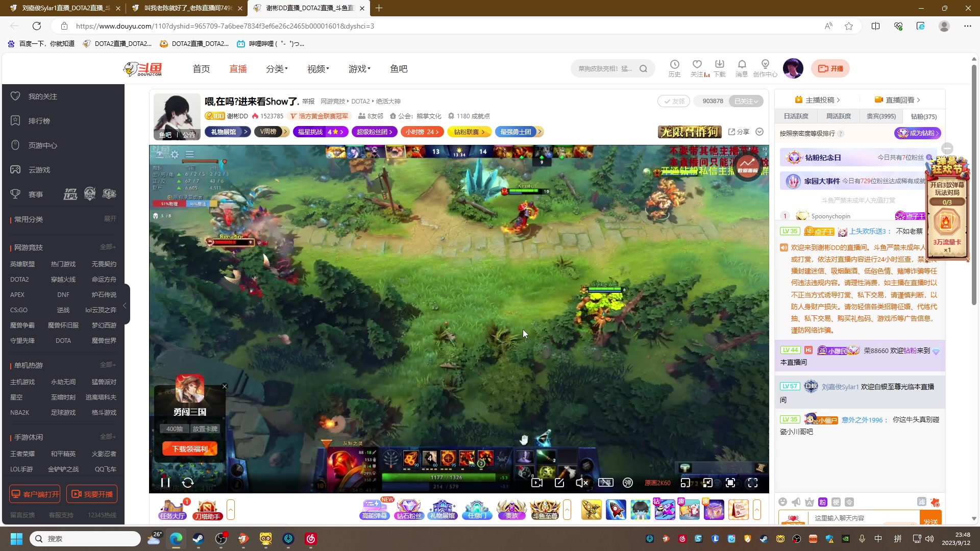Open the 原画2K60 quality selector
The image size is (980, 551).
(657, 483)
